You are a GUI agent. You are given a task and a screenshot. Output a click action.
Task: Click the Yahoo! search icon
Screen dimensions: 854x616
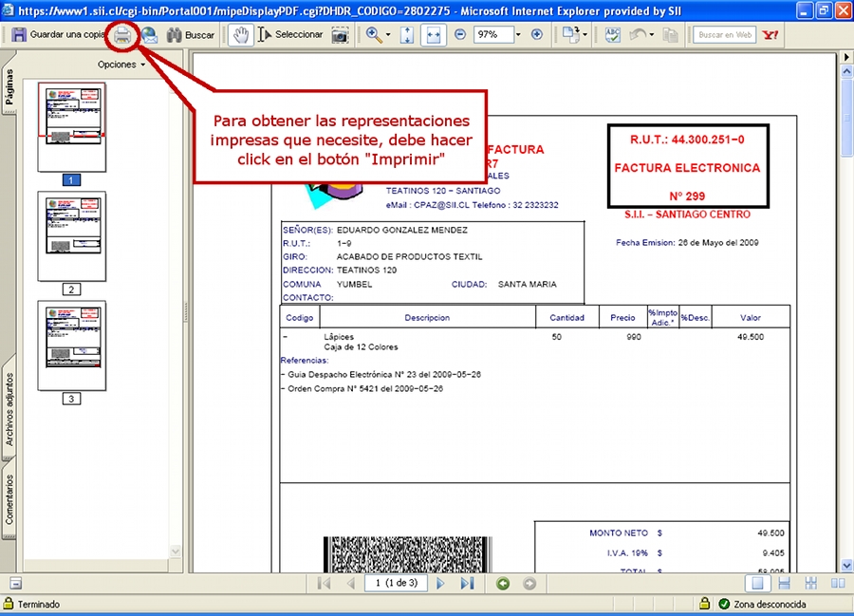[770, 35]
